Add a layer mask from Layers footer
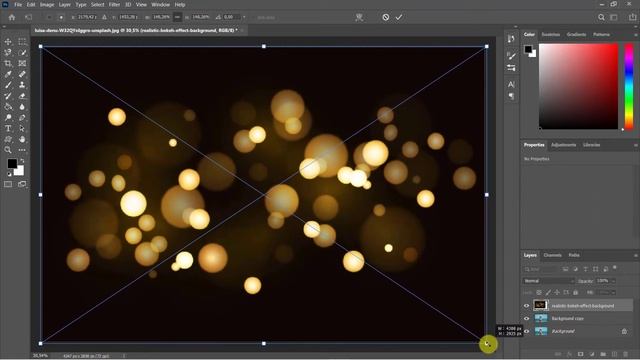Image resolution: width=640 pixels, height=360 pixels. [580, 354]
